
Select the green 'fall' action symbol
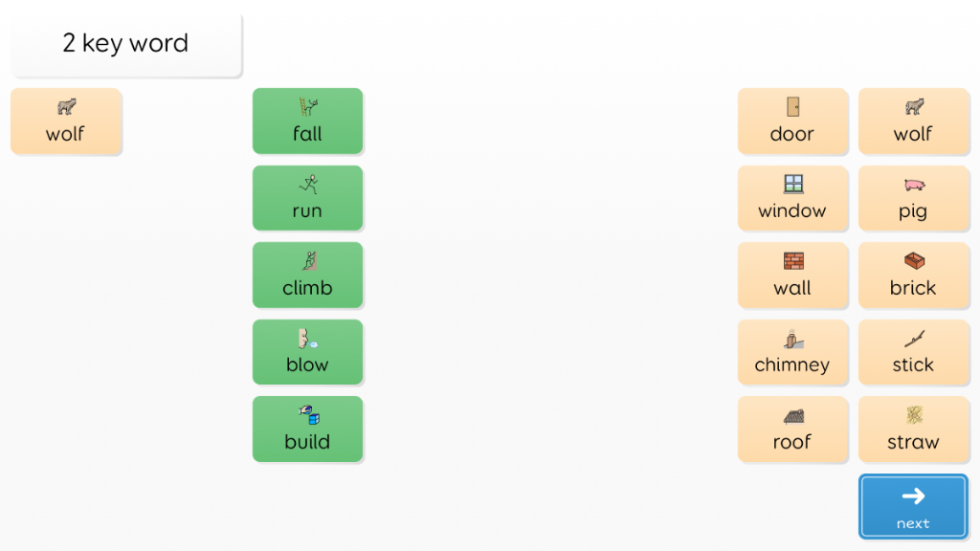[307, 121]
